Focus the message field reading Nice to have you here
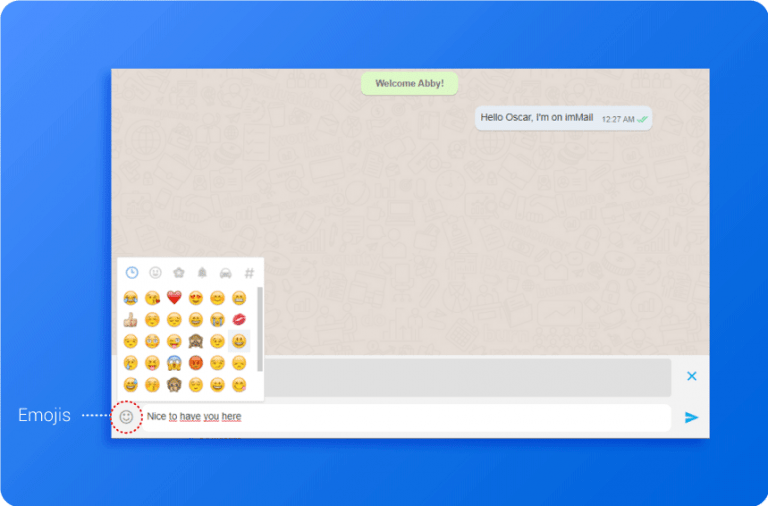Image resolution: width=768 pixels, height=506 pixels. 406,417
